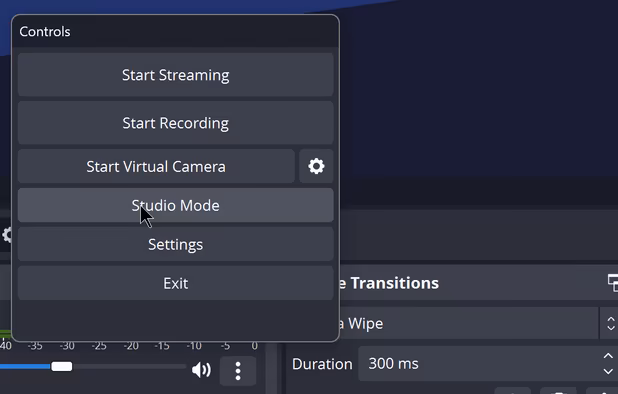Increase Duration with up arrow
The image size is (618, 394).
[608, 356]
